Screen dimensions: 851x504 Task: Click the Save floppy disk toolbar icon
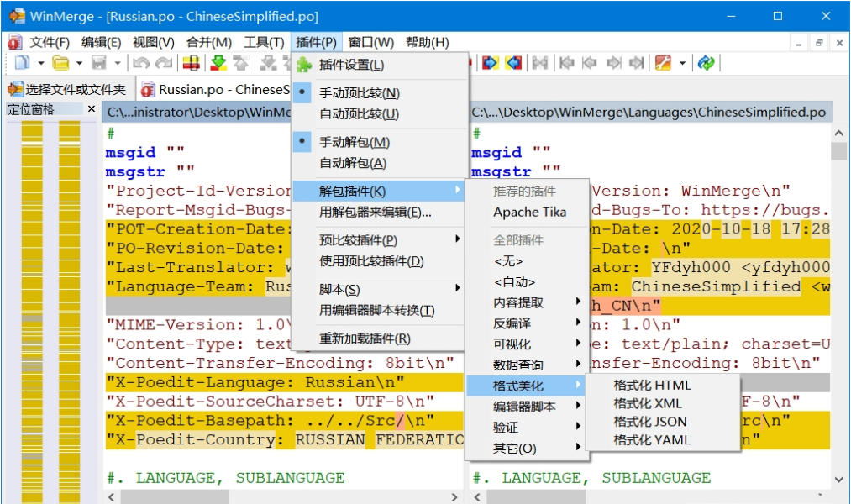coord(99,63)
